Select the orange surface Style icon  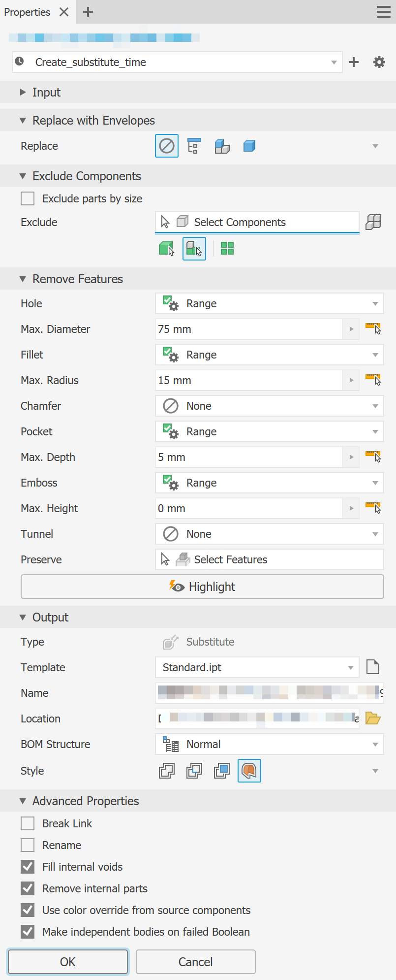pyautogui.click(x=249, y=771)
